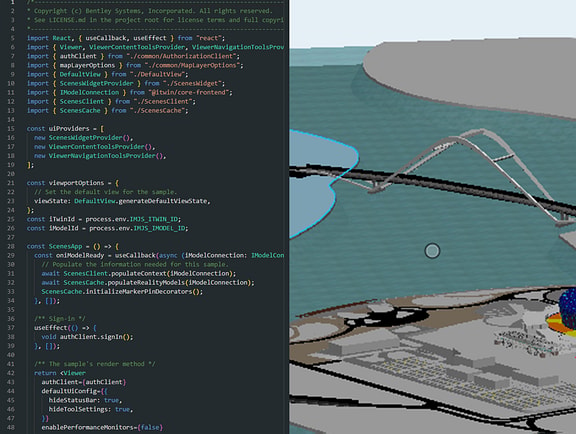This screenshot has width=576, height=434.
Task: Click "./common/MapLayerOptions" import path
Action: [192, 65]
